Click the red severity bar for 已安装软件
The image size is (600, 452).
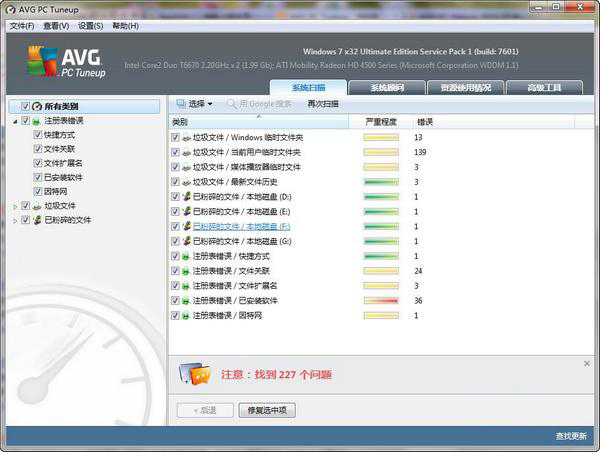pyautogui.click(x=381, y=301)
